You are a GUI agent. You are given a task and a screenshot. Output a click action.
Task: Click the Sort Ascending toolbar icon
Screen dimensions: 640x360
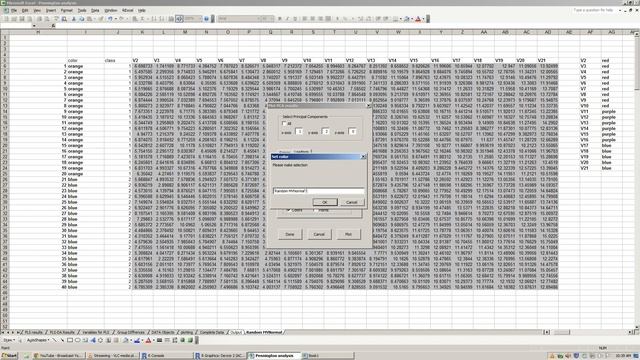154,19
